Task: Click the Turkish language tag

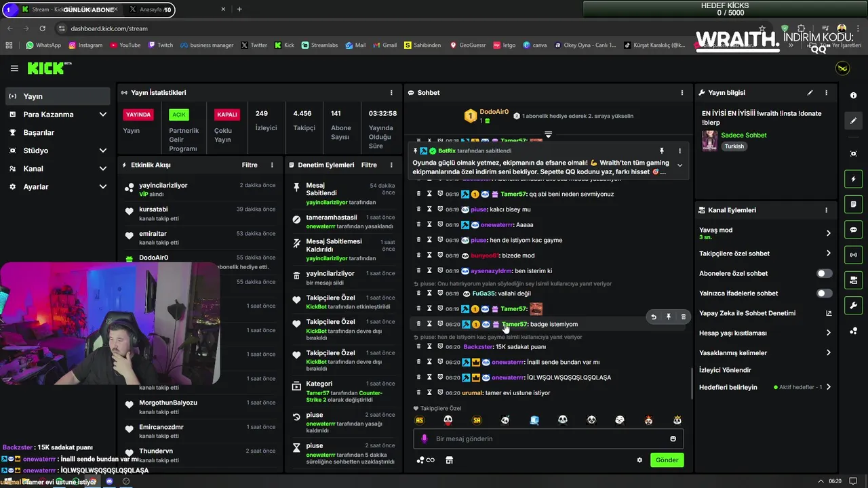Action: [x=734, y=146]
